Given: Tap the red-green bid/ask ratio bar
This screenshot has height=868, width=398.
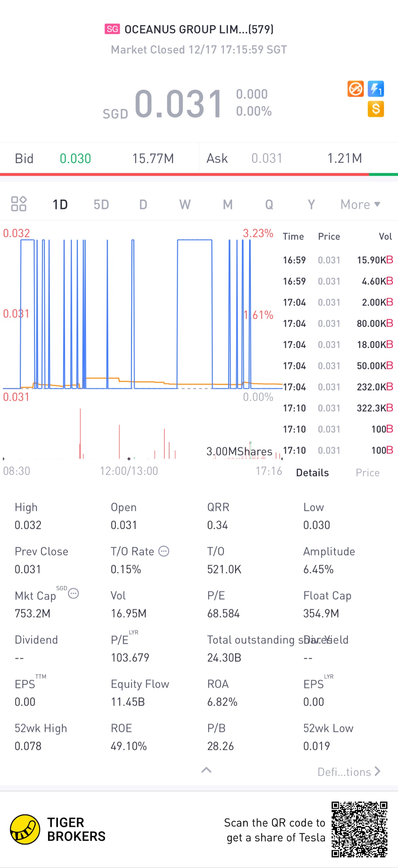Looking at the screenshot, I should [x=199, y=174].
